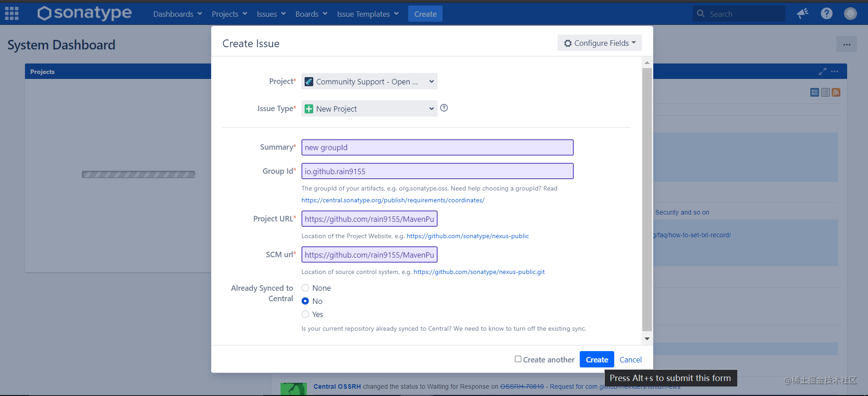This screenshot has height=396, width=868.
Task: Open the Issue Templates menu
Action: [368, 14]
